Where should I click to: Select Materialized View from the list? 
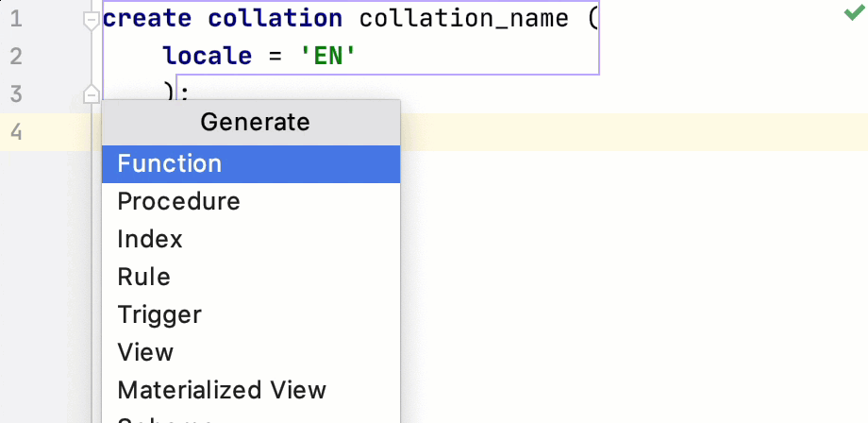tap(222, 390)
